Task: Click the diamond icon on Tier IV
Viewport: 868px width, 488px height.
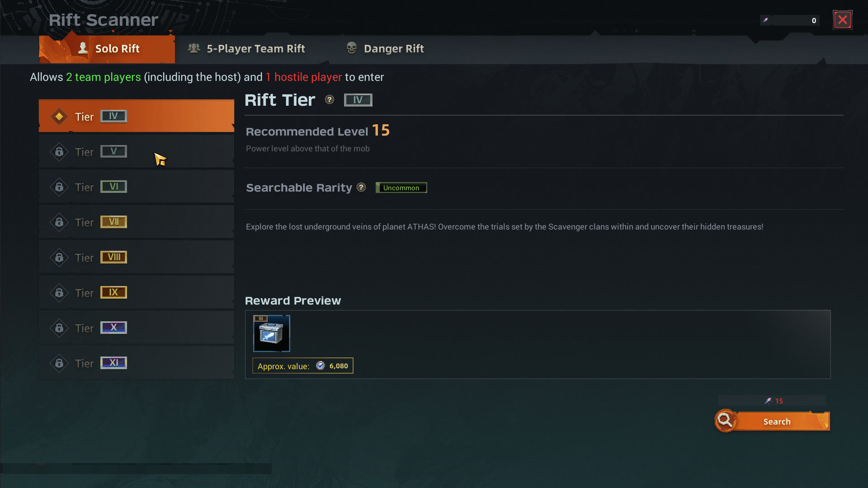Action: click(59, 117)
